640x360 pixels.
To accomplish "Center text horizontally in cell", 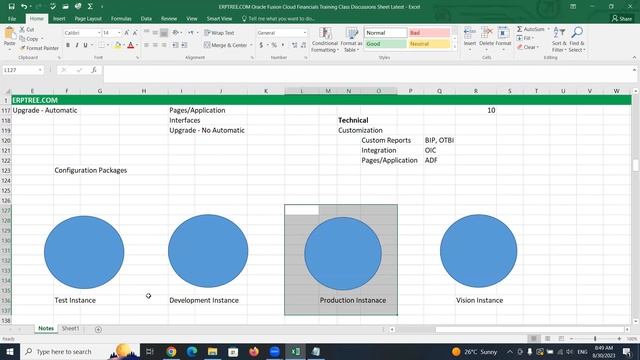I will tap(155, 45).
